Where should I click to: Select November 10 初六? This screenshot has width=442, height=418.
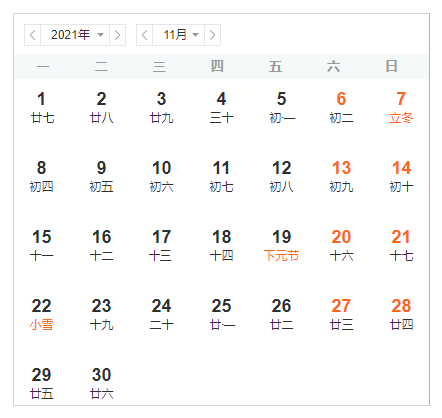pyautogui.click(x=162, y=177)
